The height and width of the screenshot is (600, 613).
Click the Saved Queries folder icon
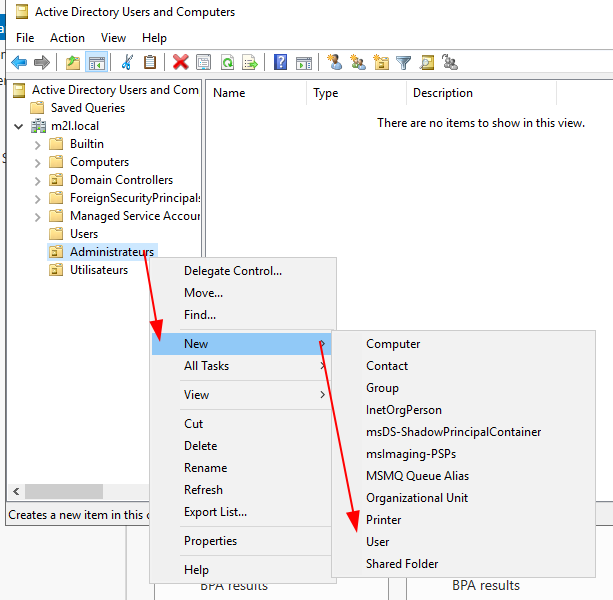37,107
